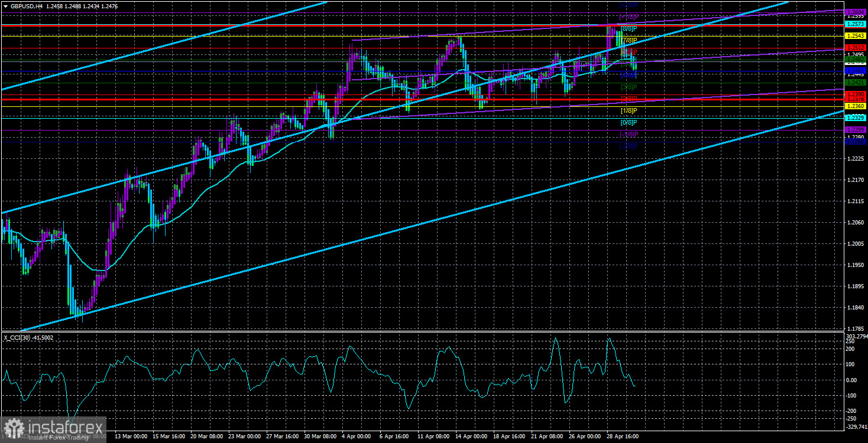The image size is (868, 443).
Task: Open the chart menu arrow beside GBPUSD,H4
Action: pyautogui.click(x=5, y=5)
